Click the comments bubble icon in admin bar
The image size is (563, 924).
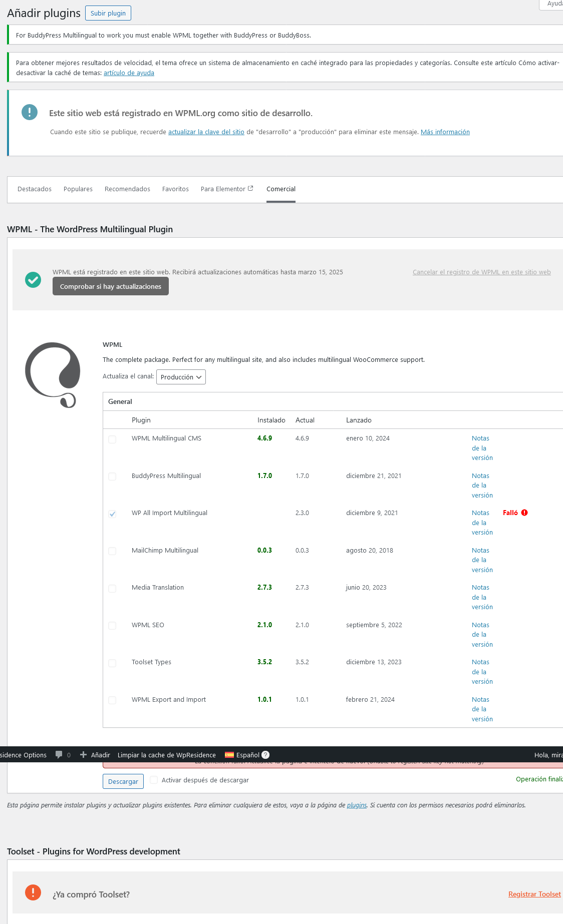pyautogui.click(x=59, y=755)
